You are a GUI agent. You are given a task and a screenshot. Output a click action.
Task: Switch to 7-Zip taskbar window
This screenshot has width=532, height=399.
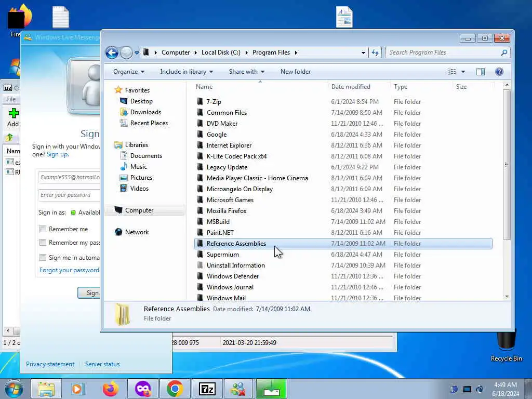pyautogui.click(x=207, y=389)
